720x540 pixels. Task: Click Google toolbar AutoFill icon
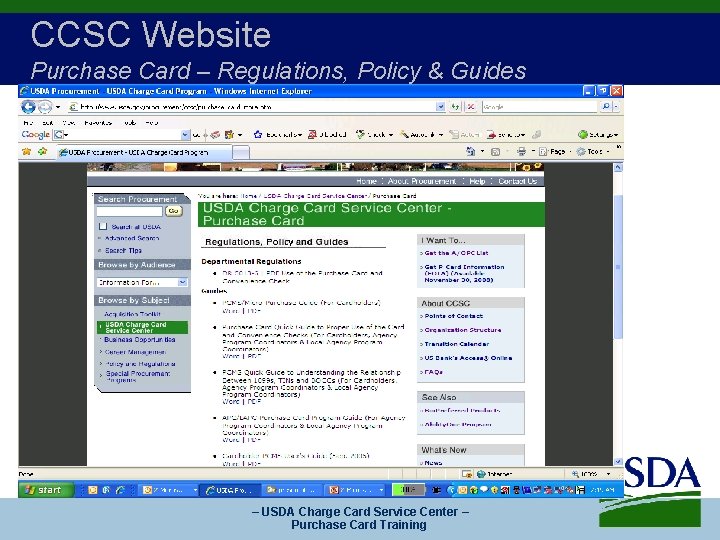pyautogui.click(x=454, y=135)
